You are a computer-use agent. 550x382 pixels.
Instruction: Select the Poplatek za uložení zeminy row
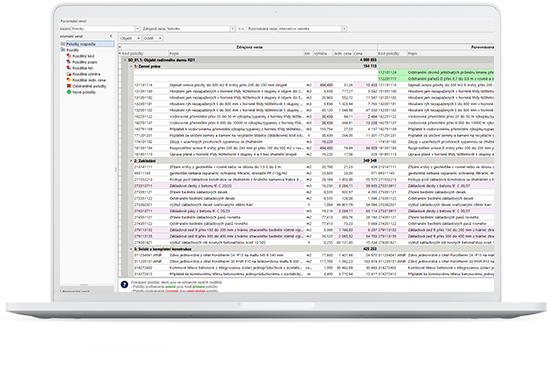(313, 135)
